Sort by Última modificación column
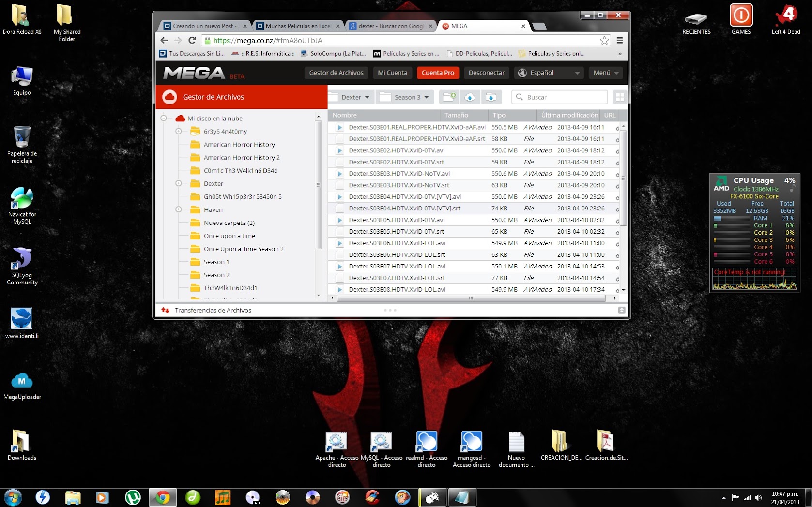 tap(568, 115)
